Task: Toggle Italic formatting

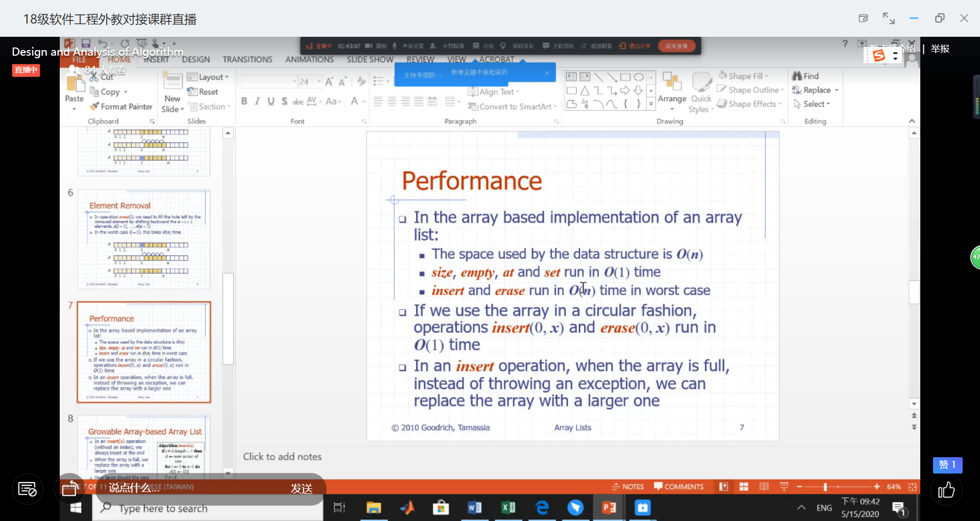Action: click(257, 101)
